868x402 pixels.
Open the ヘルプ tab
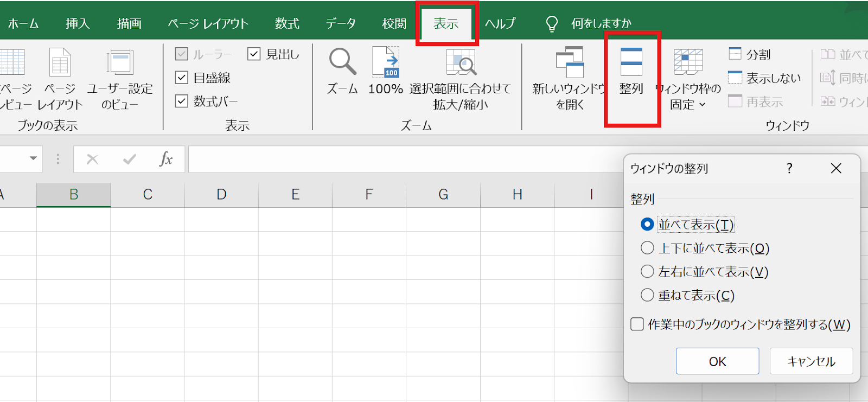(x=500, y=23)
